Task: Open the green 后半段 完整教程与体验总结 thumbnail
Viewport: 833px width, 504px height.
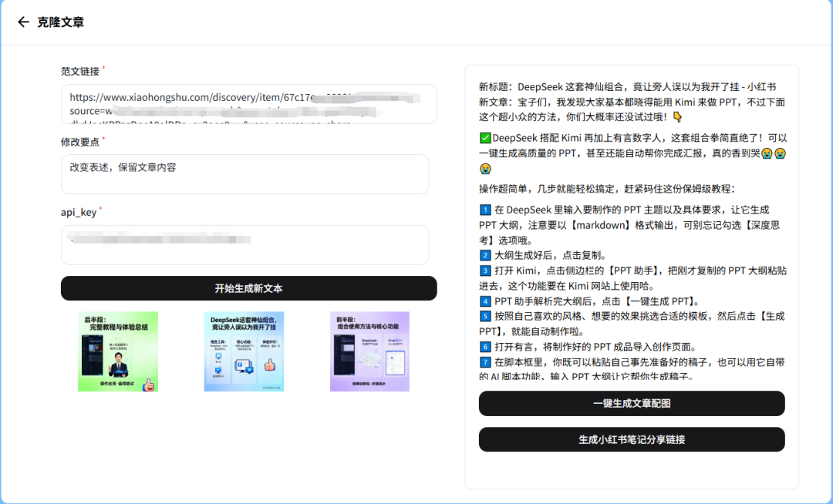Action: [118, 351]
